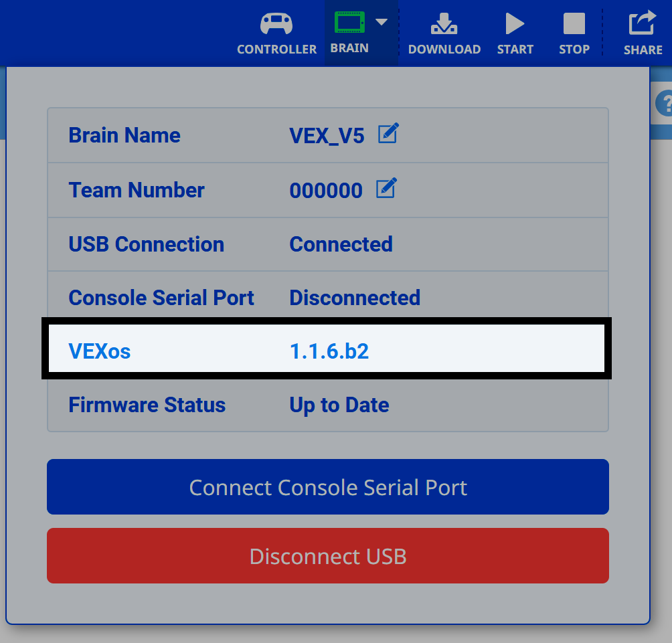Click the Firmware Status row
672x643 pixels.
[x=327, y=404]
